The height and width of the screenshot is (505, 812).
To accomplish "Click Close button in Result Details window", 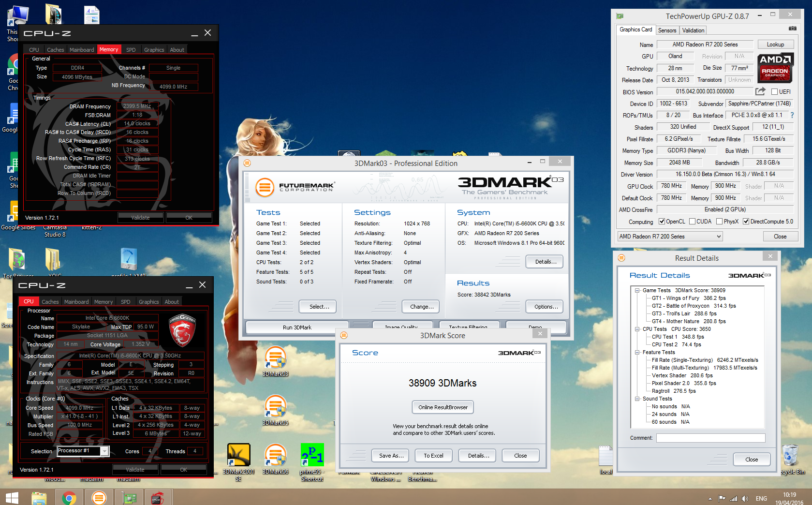I will pyautogui.click(x=752, y=460).
